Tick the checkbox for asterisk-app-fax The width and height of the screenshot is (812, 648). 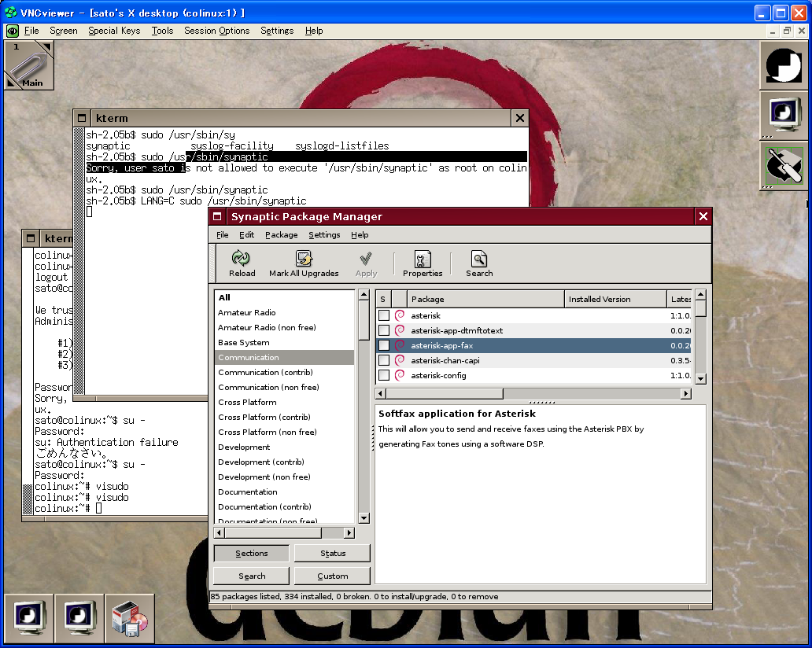click(384, 345)
